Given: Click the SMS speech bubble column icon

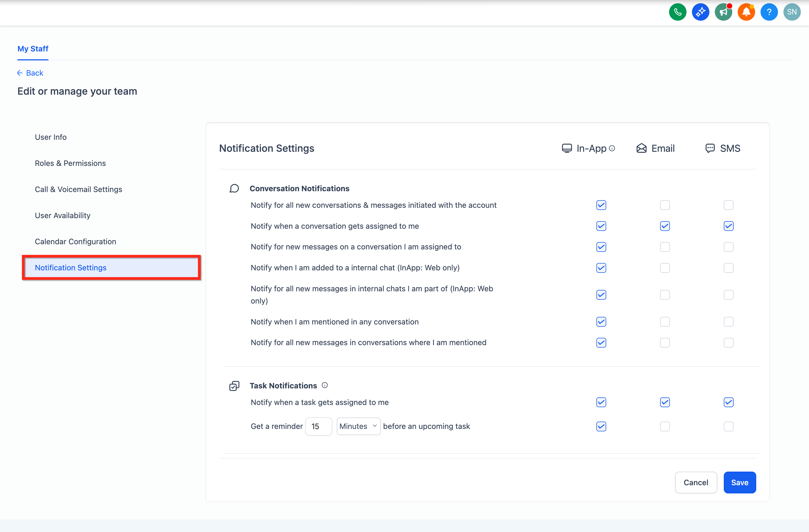Looking at the screenshot, I should point(710,149).
